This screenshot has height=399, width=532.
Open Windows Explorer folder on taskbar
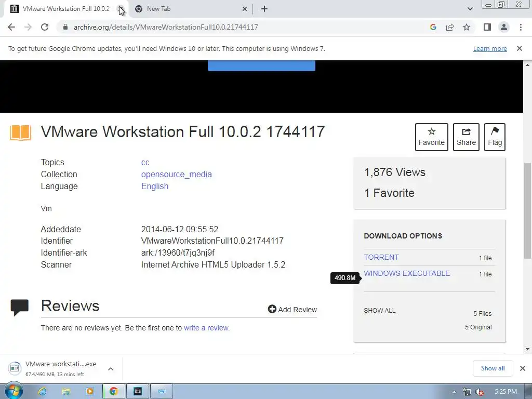click(x=66, y=392)
